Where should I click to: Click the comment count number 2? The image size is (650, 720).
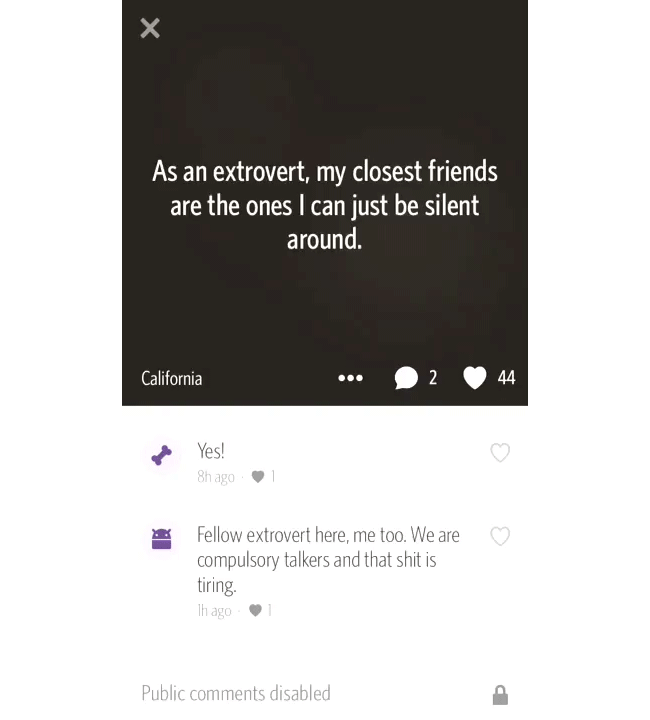click(433, 377)
